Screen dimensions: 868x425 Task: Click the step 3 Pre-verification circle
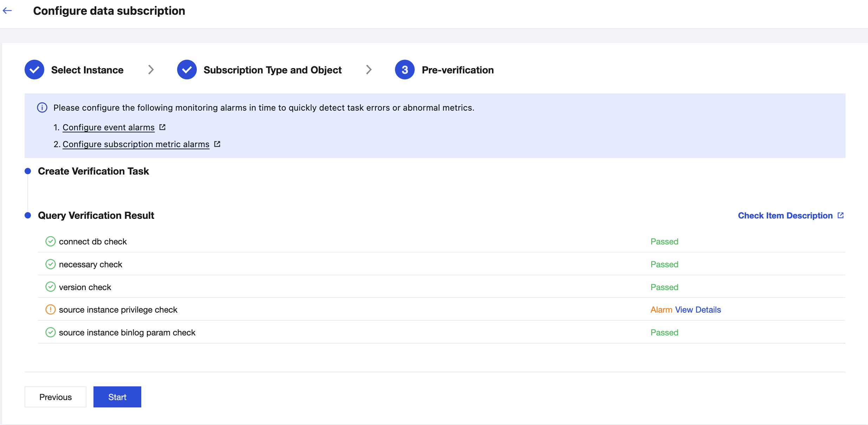tap(404, 70)
